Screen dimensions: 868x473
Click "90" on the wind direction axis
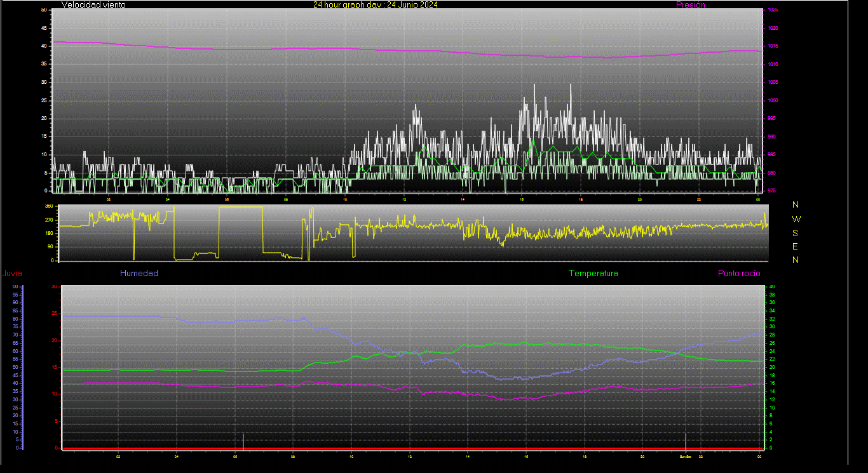(50, 247)
